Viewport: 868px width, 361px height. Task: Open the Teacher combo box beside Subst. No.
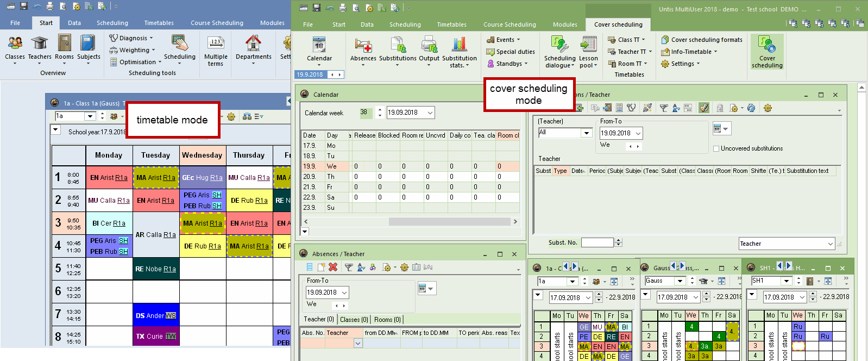[786, 244]
